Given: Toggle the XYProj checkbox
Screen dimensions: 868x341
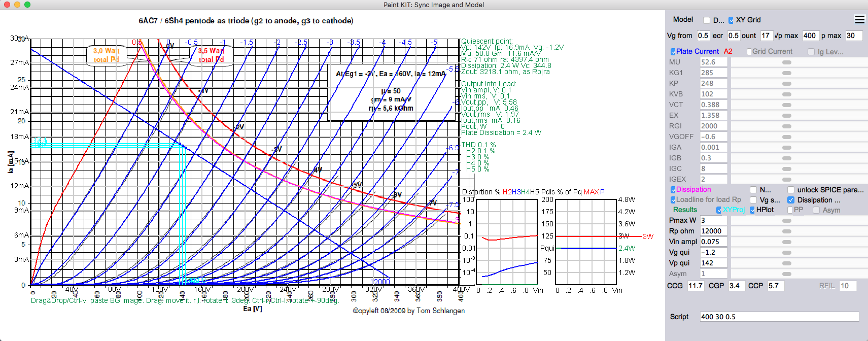Looking at the screenshot, I should click(719, 210).
